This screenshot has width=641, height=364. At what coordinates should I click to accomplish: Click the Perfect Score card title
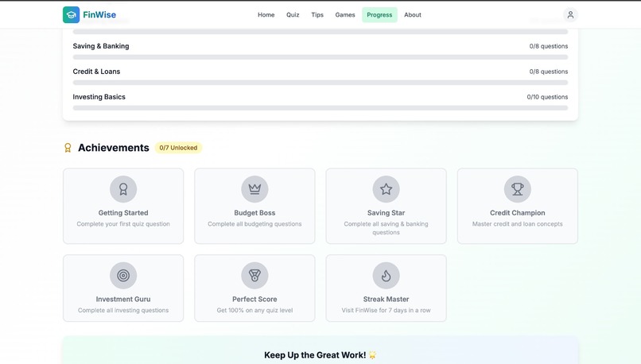click(x=254, y=299)
